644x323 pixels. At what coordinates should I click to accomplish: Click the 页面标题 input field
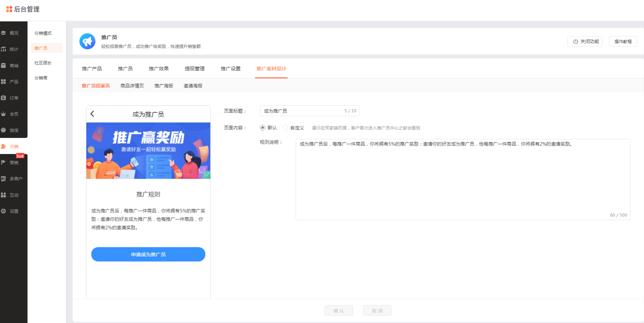pyautogui.click(x=310, y=111)
